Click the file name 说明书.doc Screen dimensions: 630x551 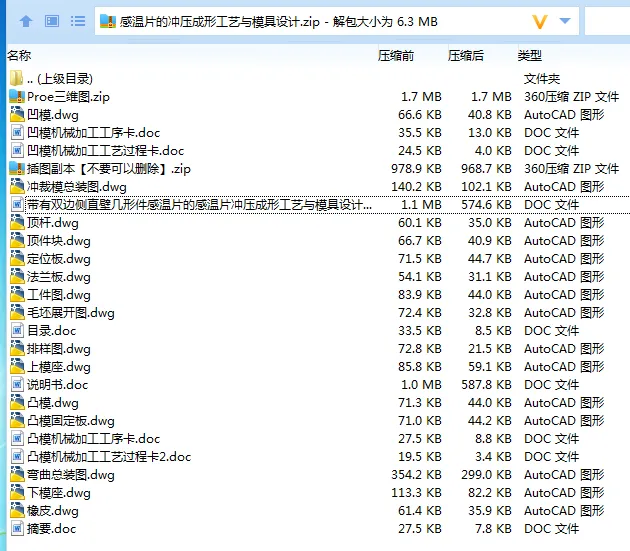pyautogui.click(x=57, y=385)
